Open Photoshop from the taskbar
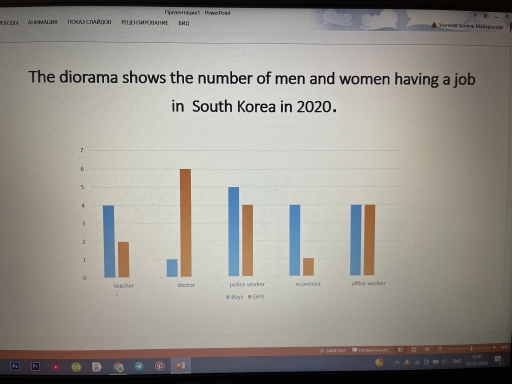 point(15,366)
